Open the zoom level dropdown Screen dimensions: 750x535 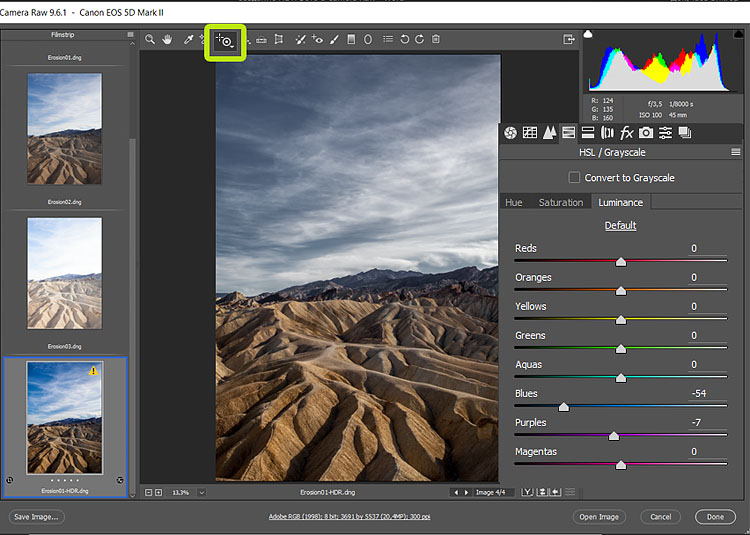201,492
